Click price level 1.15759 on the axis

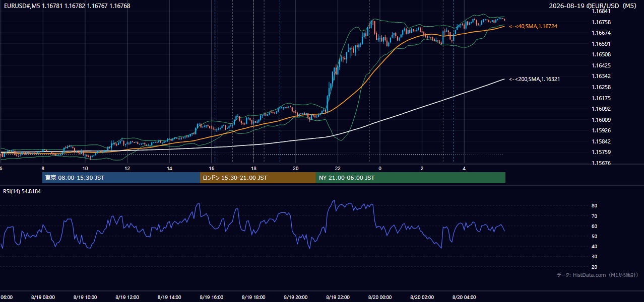(x=601, y=152)
